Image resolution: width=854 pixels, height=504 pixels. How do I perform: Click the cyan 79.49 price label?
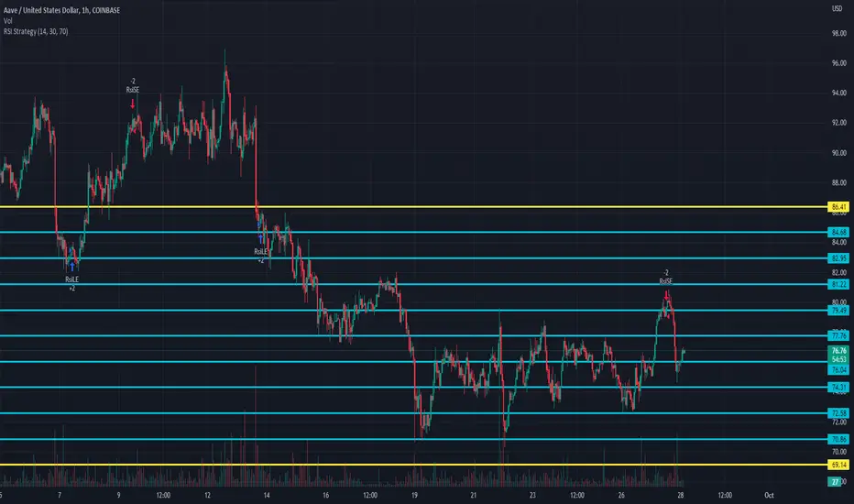click(x=838, y=310)
